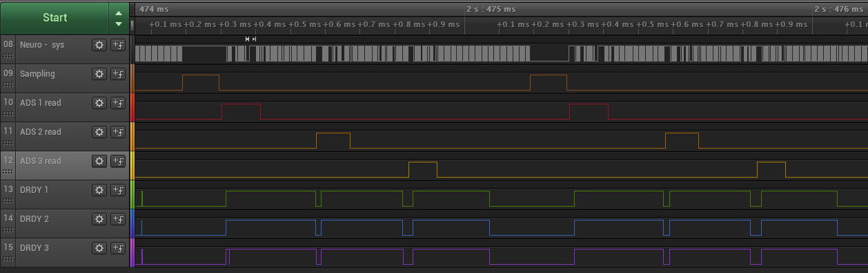Start the logic capture

pyautogui.click(x=55, y=18)
